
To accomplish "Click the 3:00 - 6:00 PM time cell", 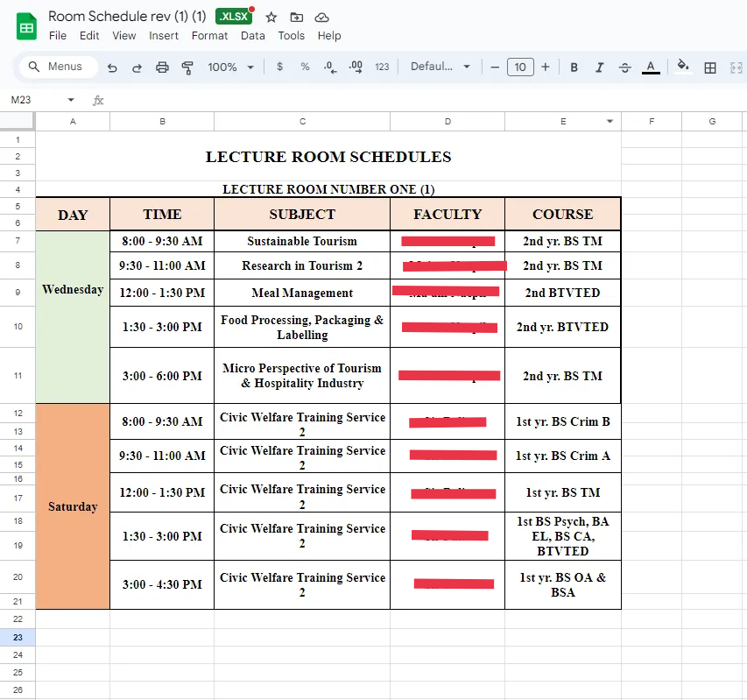I will [x=162, y=376].
